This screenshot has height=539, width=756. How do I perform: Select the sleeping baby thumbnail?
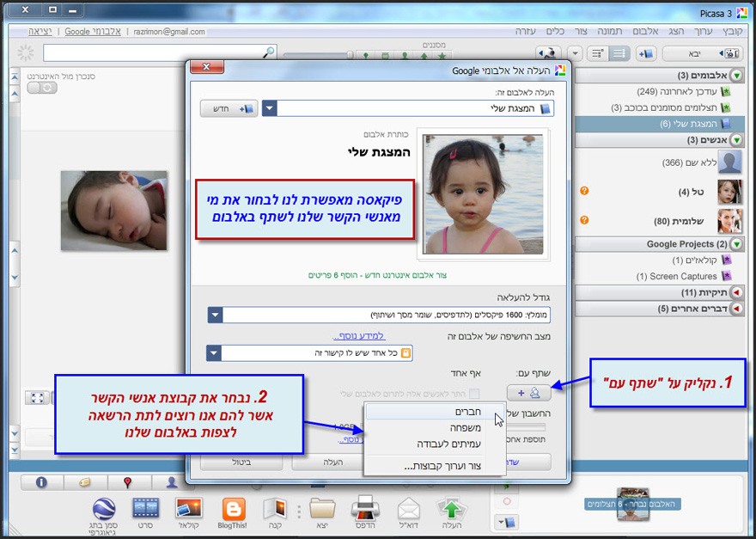pos(113,210)
